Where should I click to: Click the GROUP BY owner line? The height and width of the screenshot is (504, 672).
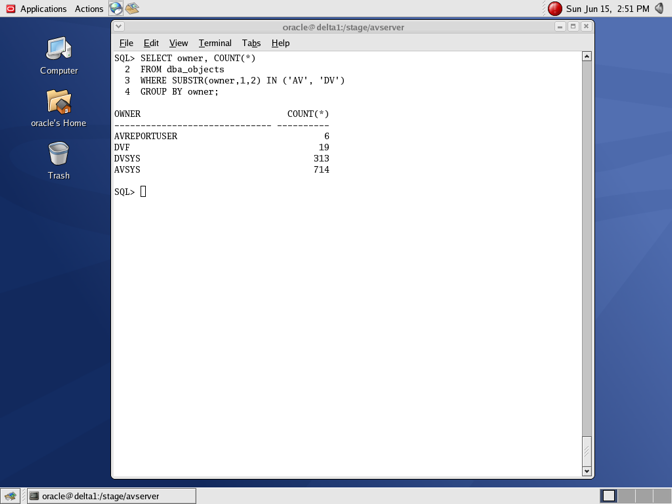[179, 92]
